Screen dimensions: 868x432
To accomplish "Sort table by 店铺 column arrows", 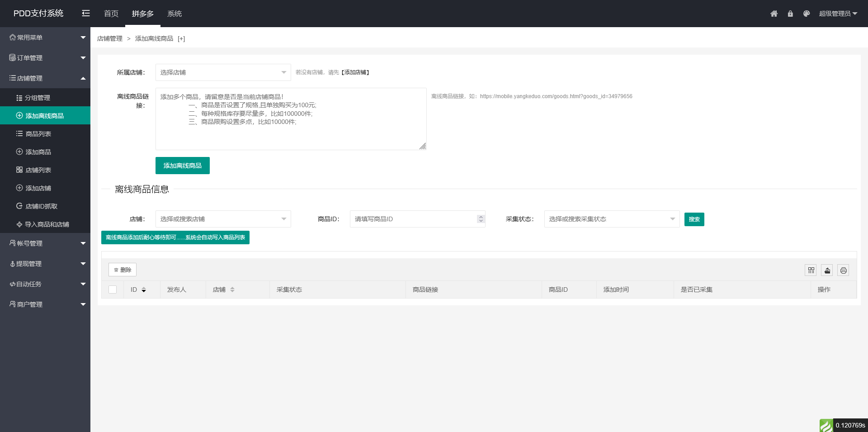I will click(x=232, y=290).
